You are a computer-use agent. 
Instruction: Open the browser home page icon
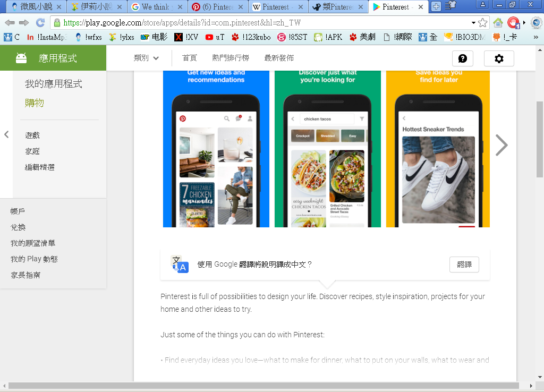tap(498, 23)
